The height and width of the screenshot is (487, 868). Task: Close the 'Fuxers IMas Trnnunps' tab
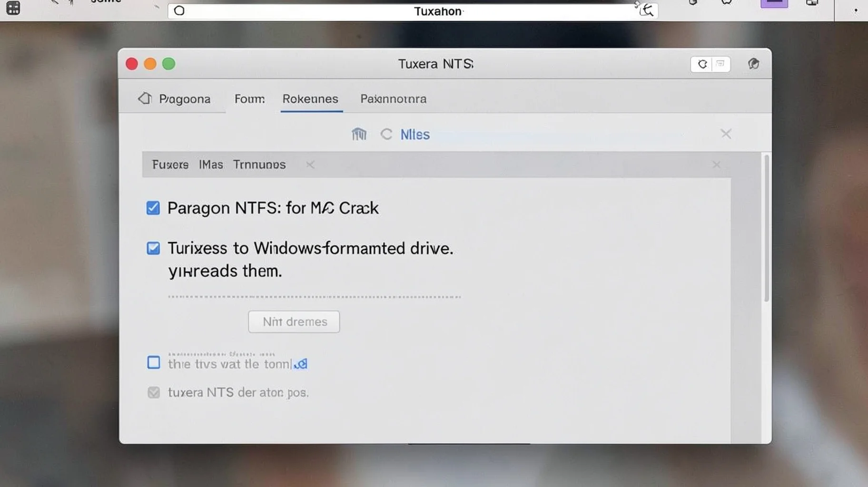tap(310, 165)
